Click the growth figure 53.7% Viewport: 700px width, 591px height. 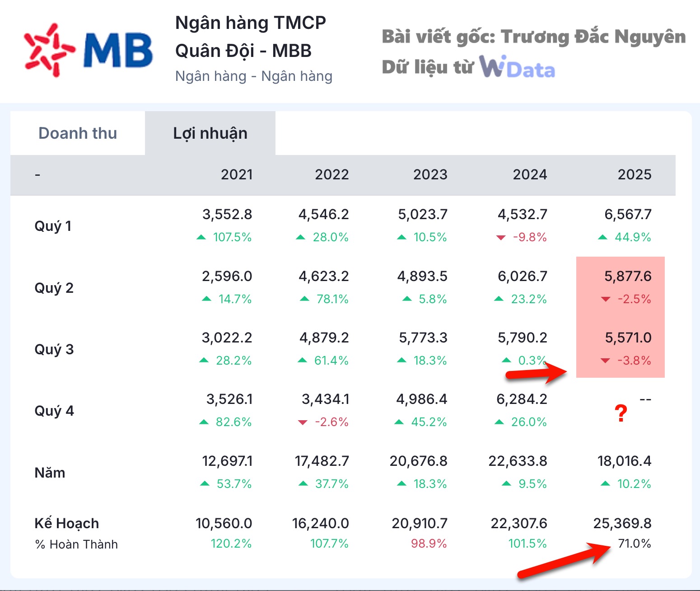pos(234,484)
